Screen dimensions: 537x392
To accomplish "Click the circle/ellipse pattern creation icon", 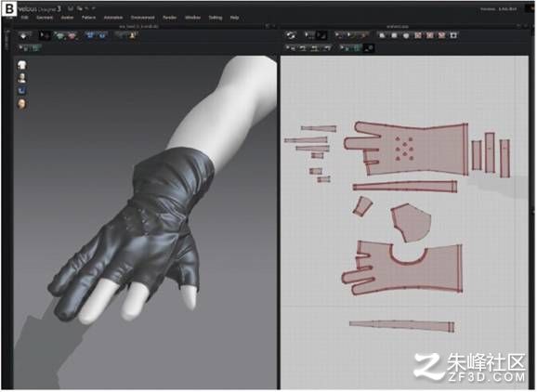I will [x=406, y=35].
